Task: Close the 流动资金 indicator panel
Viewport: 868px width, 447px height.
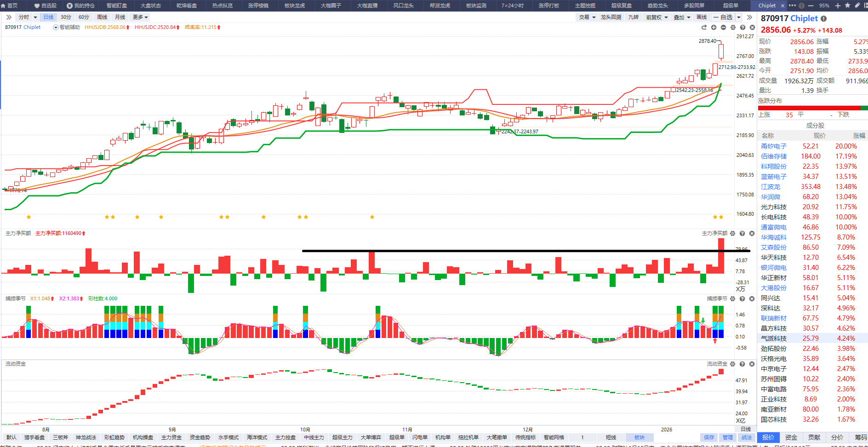Action: 752,364
